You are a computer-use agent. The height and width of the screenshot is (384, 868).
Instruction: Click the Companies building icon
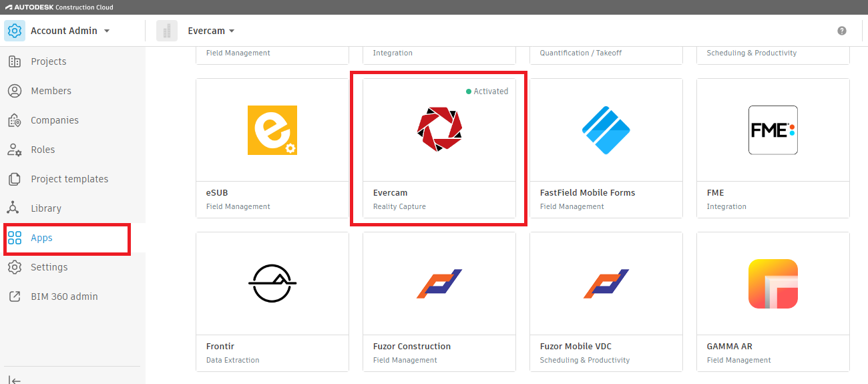[15, 120]
